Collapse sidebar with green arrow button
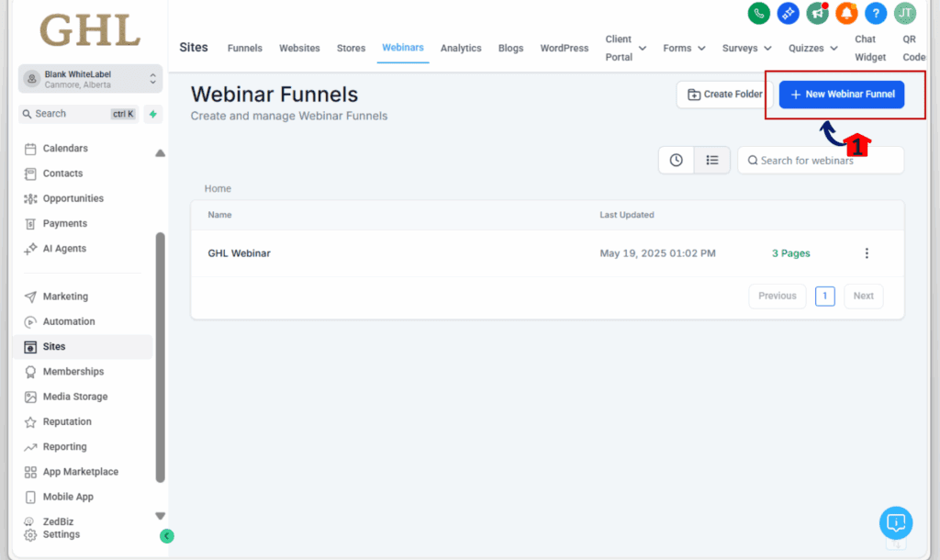The width and height of the screenshot is (940, 560). [167, 536]
